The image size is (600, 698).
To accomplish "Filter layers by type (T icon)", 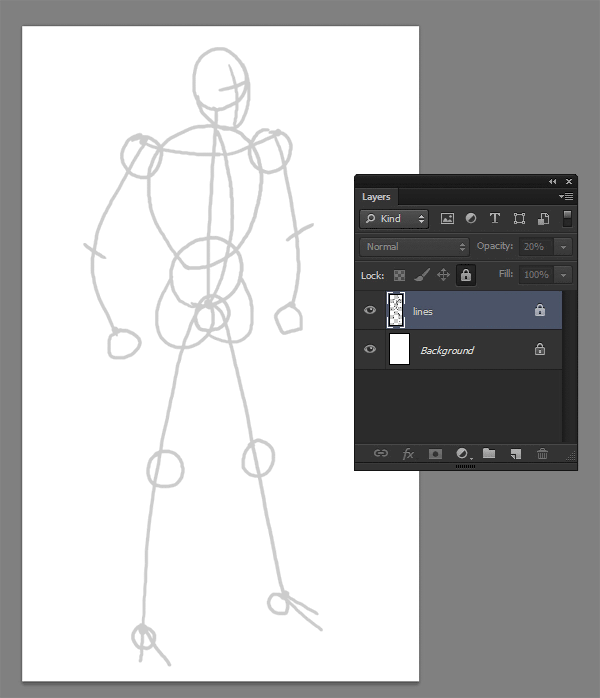I will click(x=494, y=218).
